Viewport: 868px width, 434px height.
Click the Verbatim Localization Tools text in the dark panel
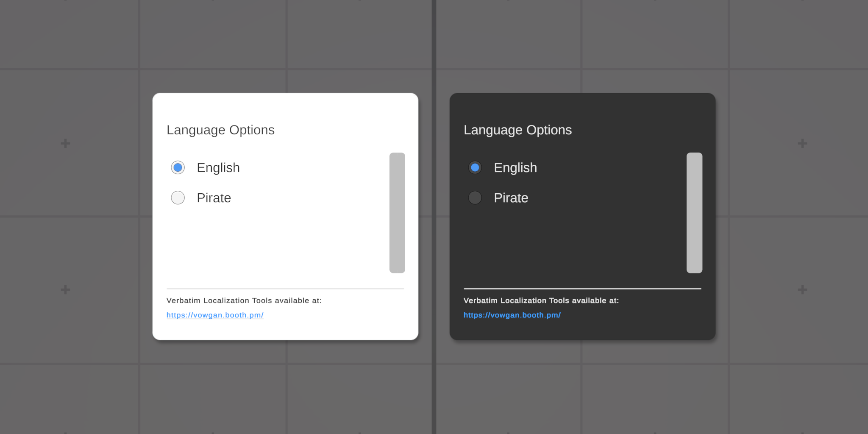pos(541,301)
